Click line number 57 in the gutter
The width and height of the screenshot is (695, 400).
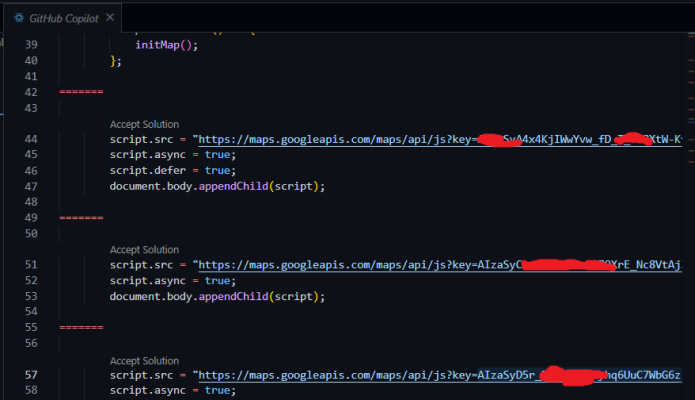29,375
